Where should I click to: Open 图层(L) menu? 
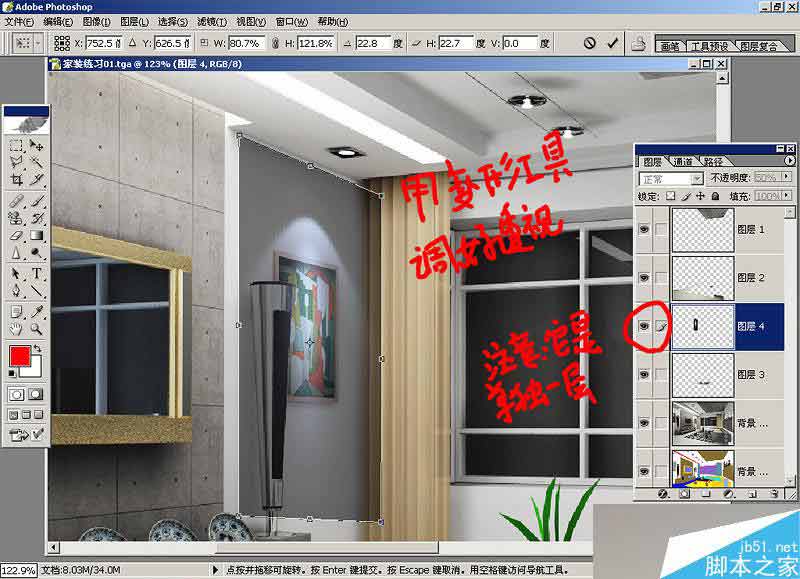click(134, 22)
